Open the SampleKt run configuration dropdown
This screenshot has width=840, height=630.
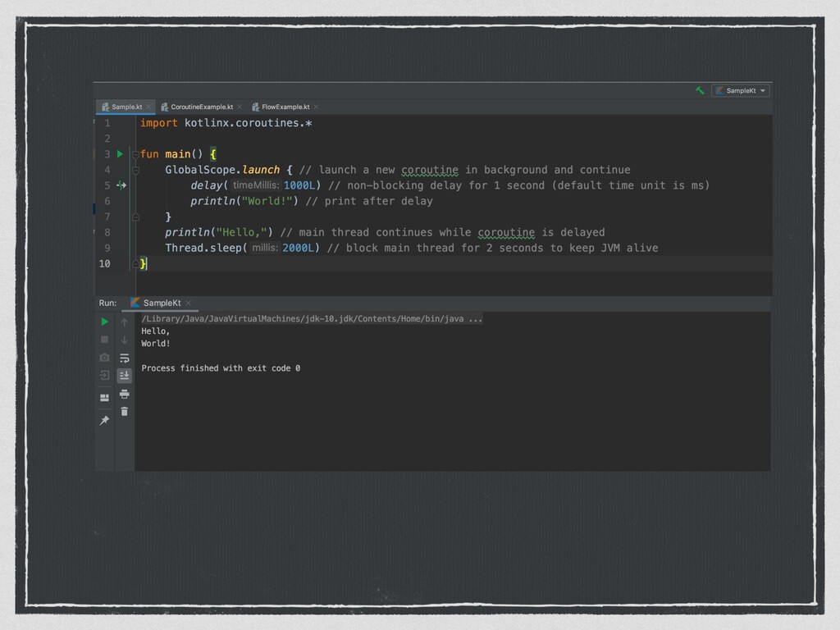(741, 90)
